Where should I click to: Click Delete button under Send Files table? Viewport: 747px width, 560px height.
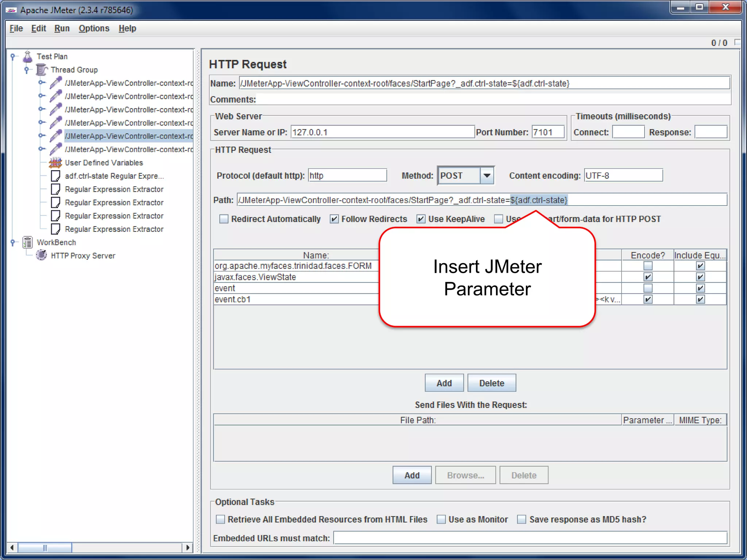(x=524, y=475)
